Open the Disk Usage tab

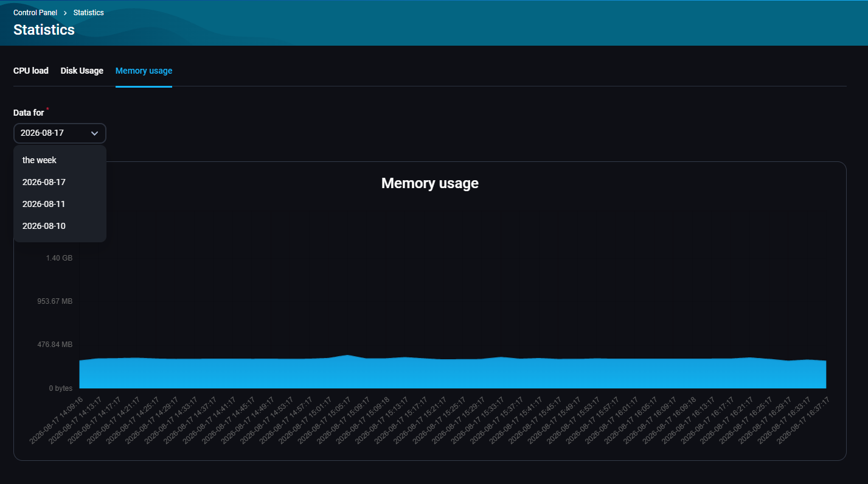[x=82, y=71]
